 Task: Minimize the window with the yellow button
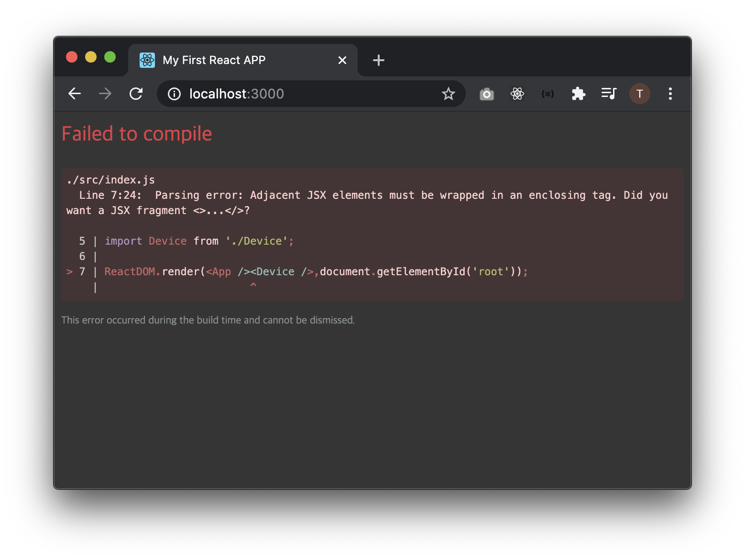point(91,57)
